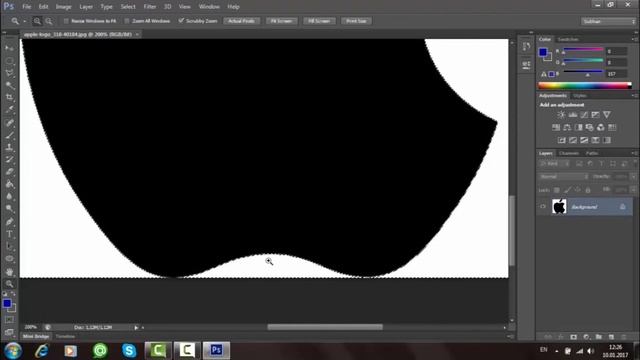Click the Fit Screen button
Viewport: 640px width, 360px height.
click(x=282, y=21)
